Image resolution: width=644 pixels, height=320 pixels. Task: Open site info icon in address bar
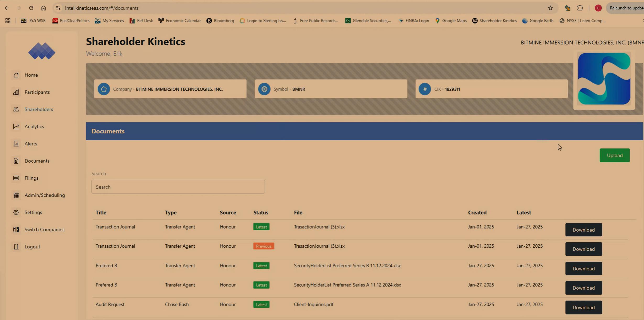(x=58, y=8)
